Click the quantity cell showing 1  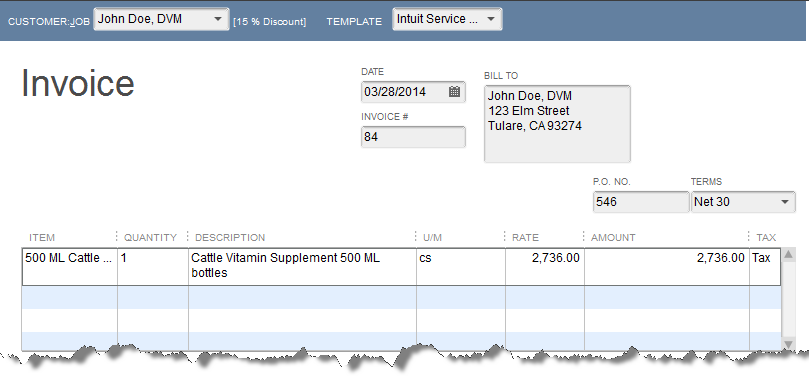(x=153, y=267)
